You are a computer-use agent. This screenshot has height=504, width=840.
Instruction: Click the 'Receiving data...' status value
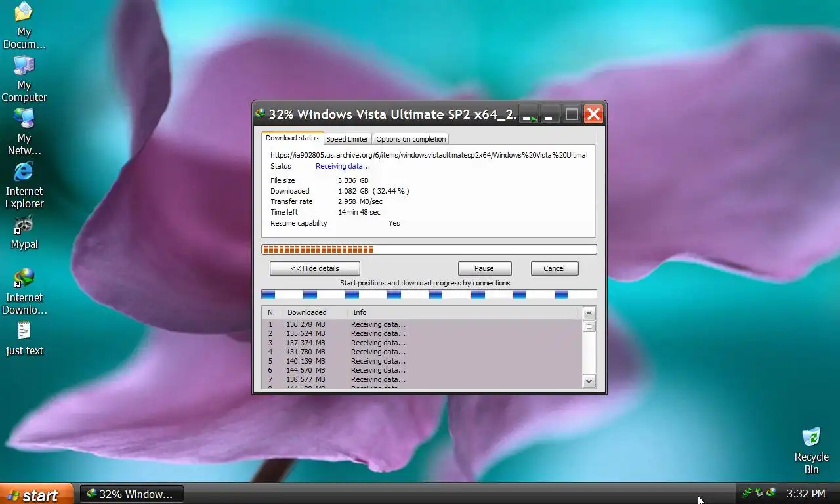tap(343, 166)
